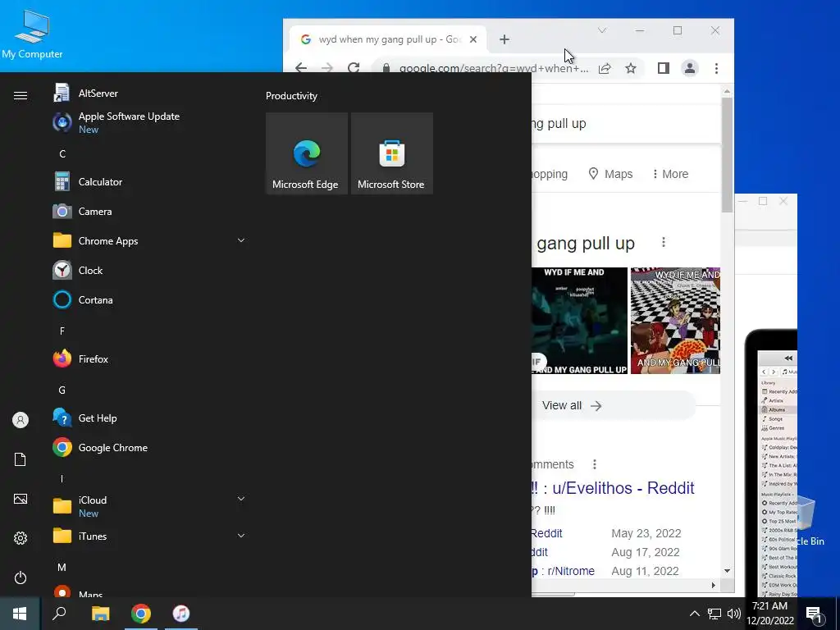The image size is (840, 630).
Task: Open taskbar Search magnifier
Action: click(x=59, y=614)
